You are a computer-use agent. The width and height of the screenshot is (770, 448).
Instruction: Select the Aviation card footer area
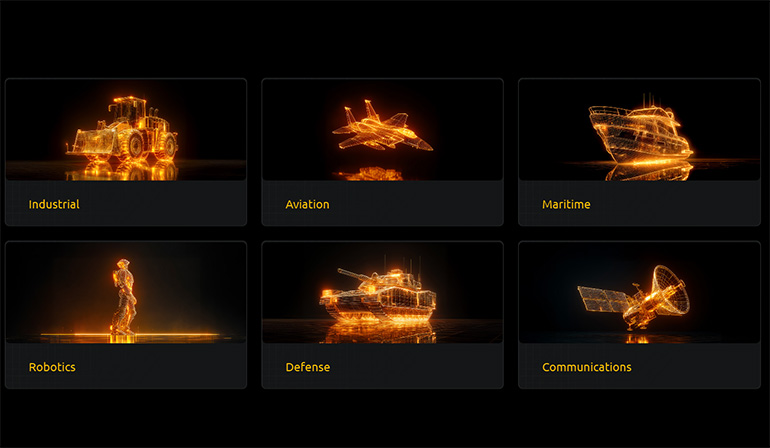point(383,203)
